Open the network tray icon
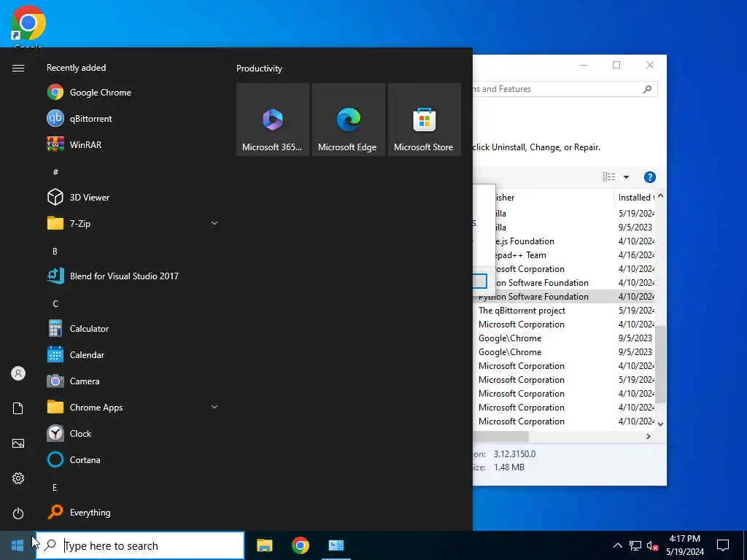 click(635, 545)
